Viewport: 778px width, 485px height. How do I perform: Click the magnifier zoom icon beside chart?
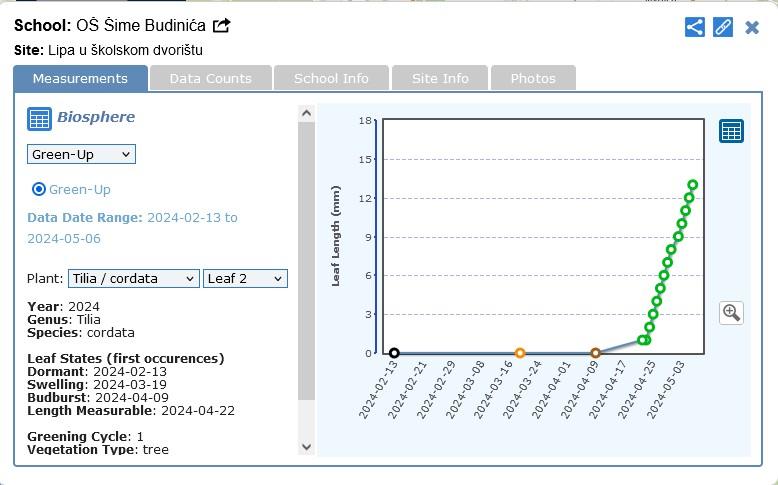(731, 313)
